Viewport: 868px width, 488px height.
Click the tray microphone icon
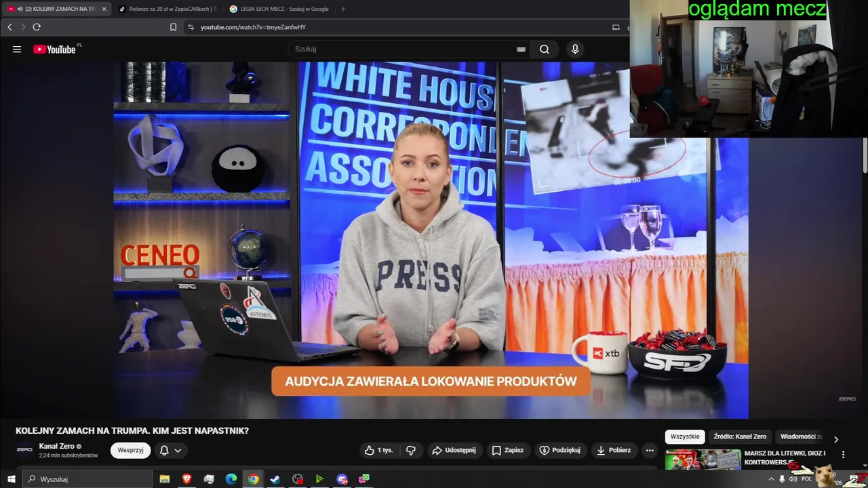point(782,479)
